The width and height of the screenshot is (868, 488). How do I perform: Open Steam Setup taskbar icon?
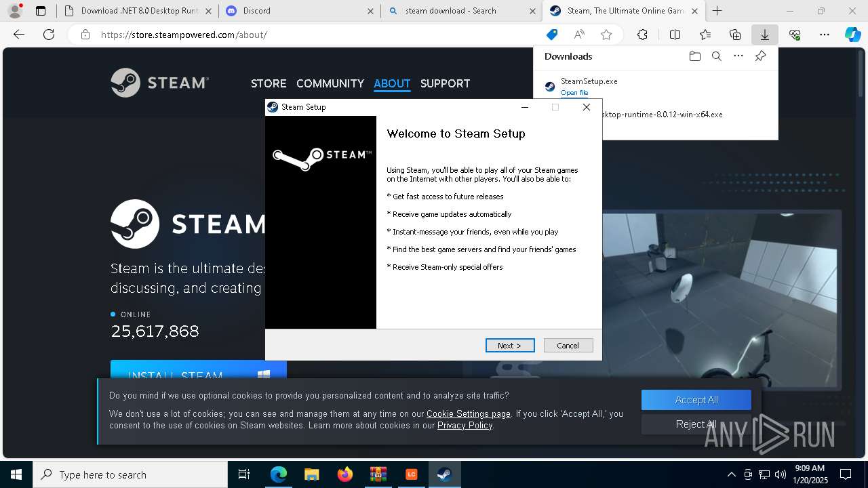(444, 474)
